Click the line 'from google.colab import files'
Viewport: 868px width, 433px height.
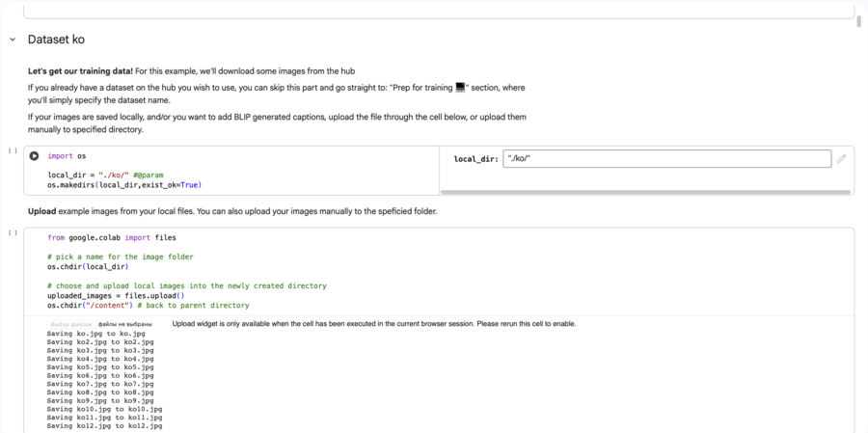tap(112, 237)
